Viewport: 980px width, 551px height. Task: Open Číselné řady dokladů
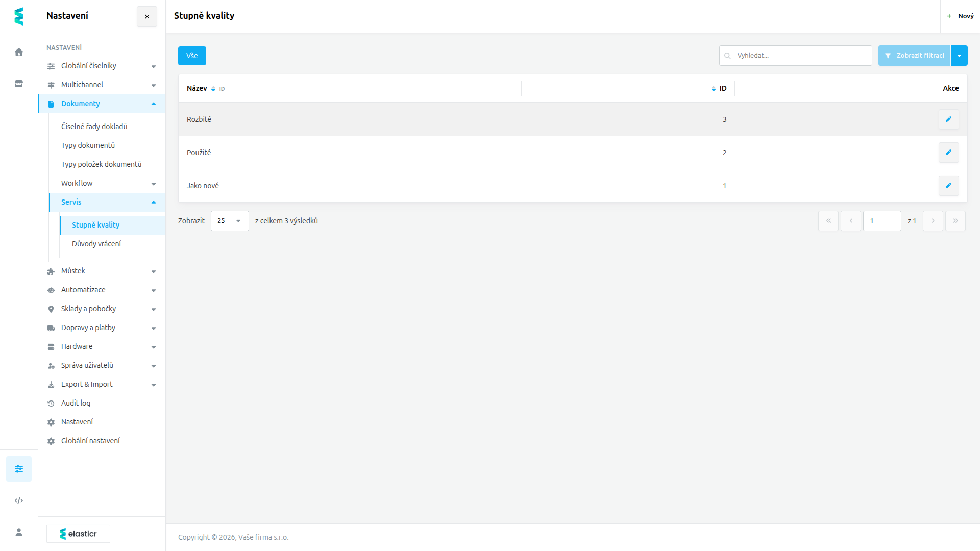click(94, 127)
